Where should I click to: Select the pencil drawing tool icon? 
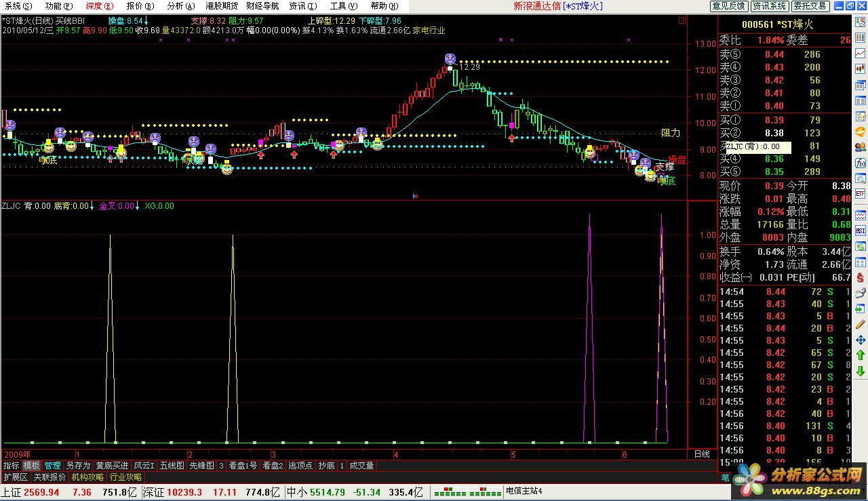pyautogui.click(x=860, y=324)
